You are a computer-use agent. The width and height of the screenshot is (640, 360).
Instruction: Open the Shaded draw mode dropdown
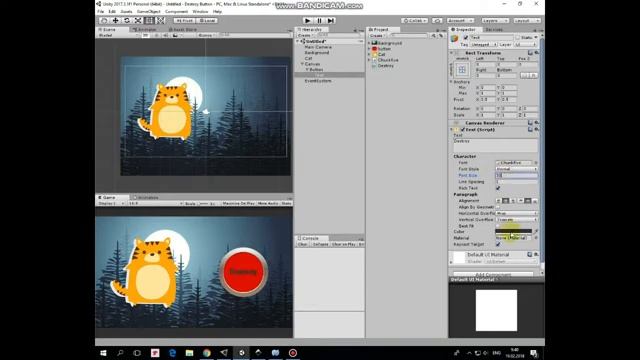[118, 36]
